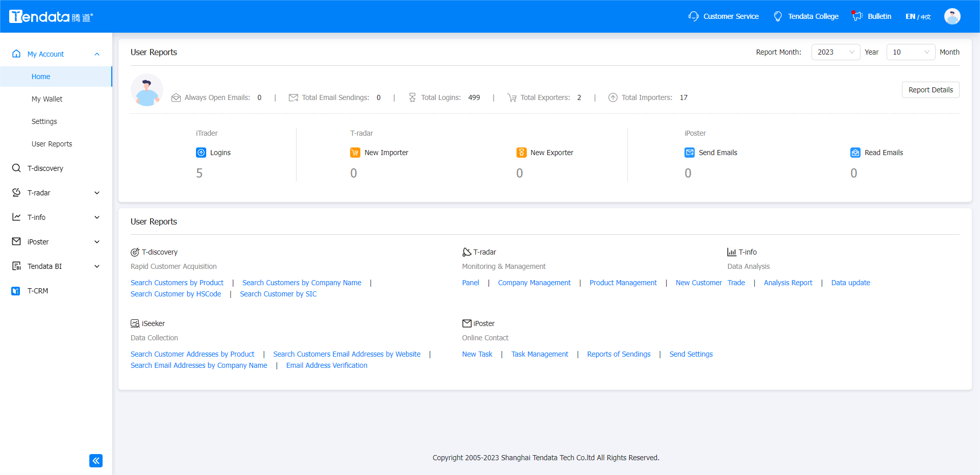The width and height of the screenshot is (980, 475).
Task: Click the user avatar in the top-right corner
Action: 952,16
